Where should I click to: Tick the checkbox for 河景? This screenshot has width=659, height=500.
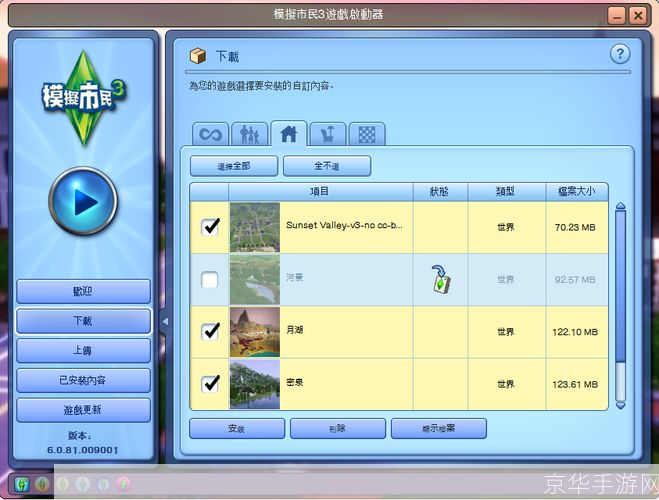coord(210,280)
